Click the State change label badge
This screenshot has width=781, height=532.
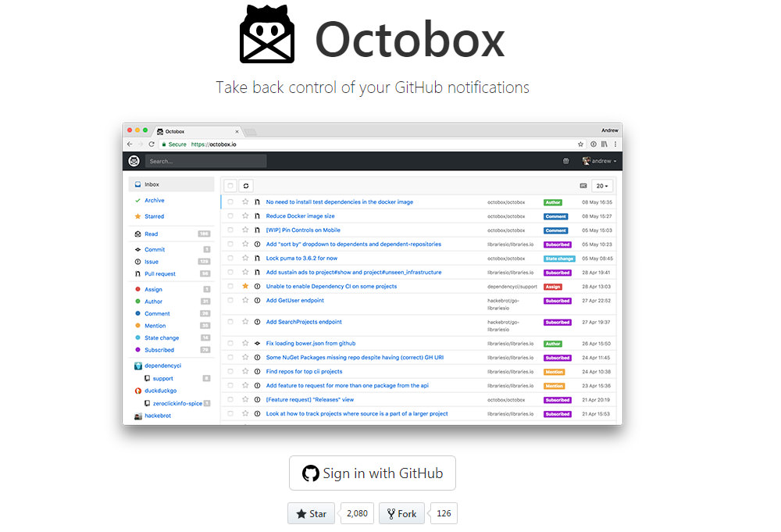point(559,259)
